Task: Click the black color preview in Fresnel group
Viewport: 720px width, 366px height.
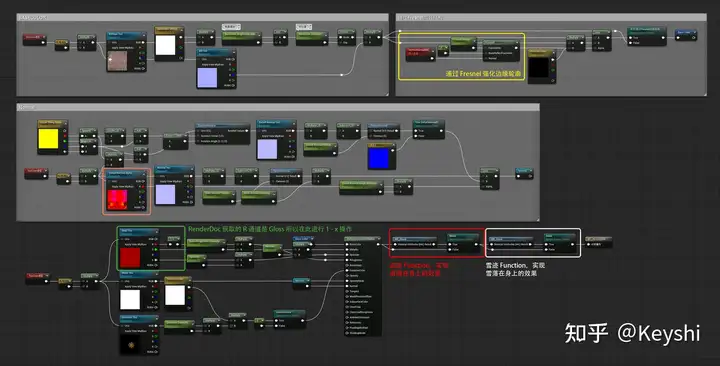Action: coord(538,68)
